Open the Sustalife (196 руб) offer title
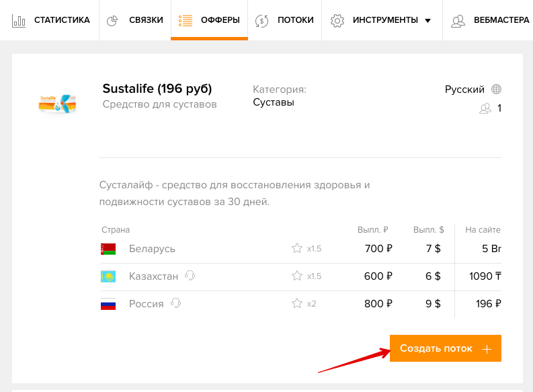The image size is (533, 392). coord(157,88)
